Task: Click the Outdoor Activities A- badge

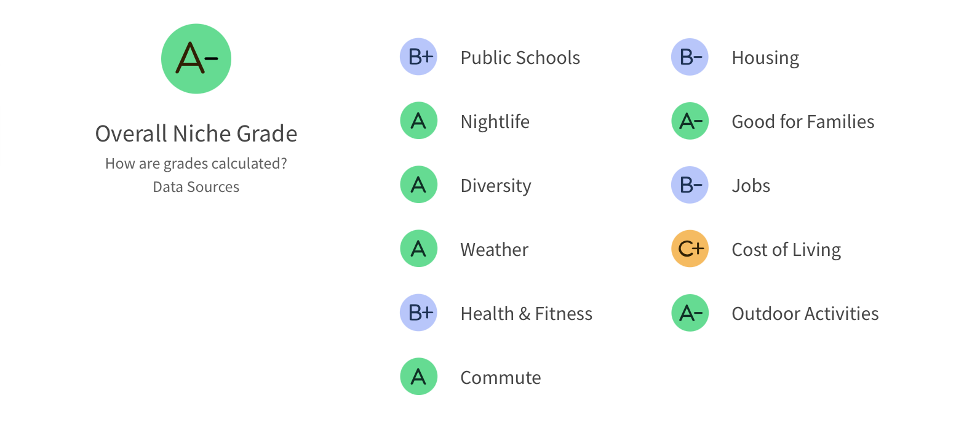Action: coord(690,313)
